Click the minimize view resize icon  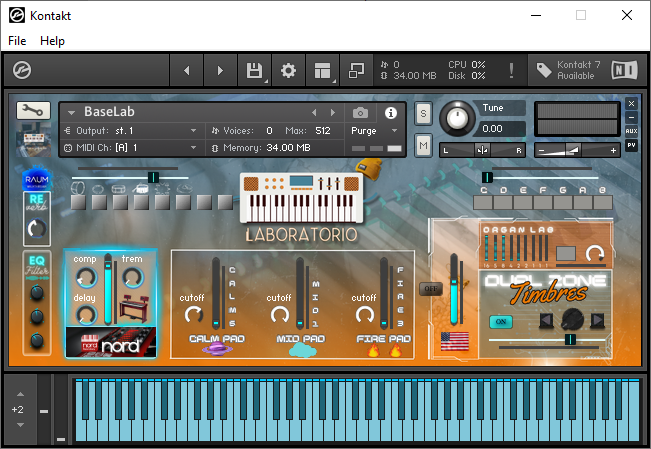(x=356, y=71)
